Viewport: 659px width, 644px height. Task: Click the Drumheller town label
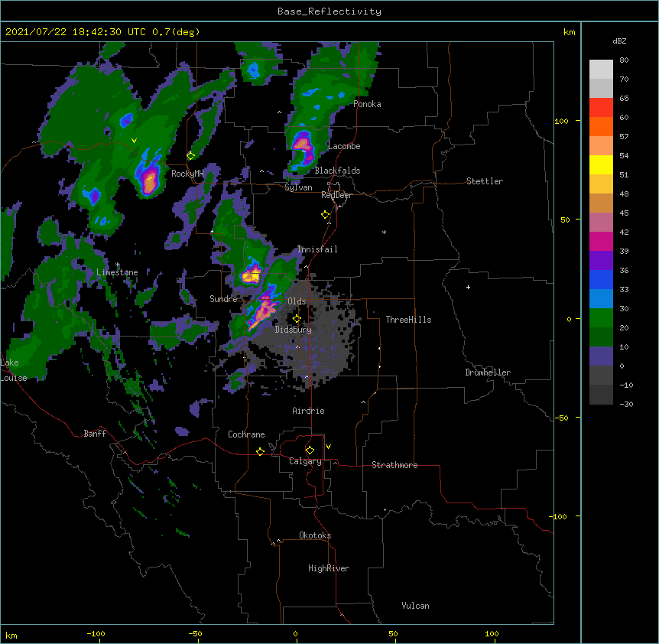(x=488, y=372)
